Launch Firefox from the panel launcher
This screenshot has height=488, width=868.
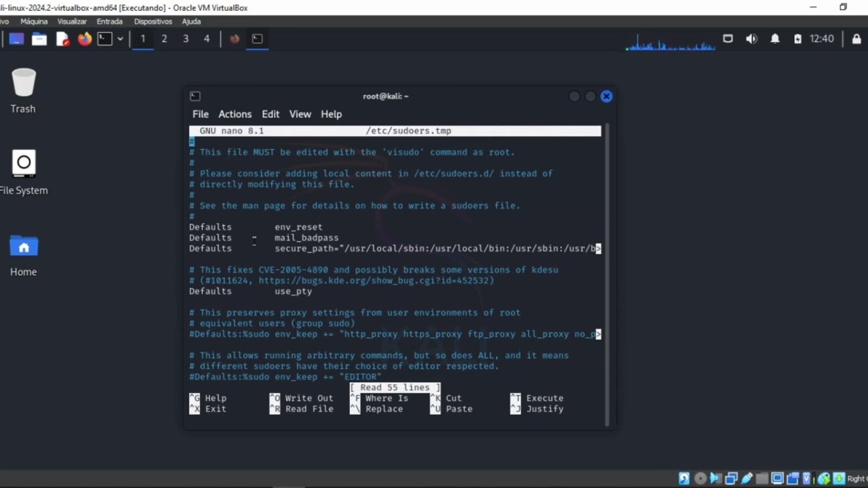coord(84,39)
